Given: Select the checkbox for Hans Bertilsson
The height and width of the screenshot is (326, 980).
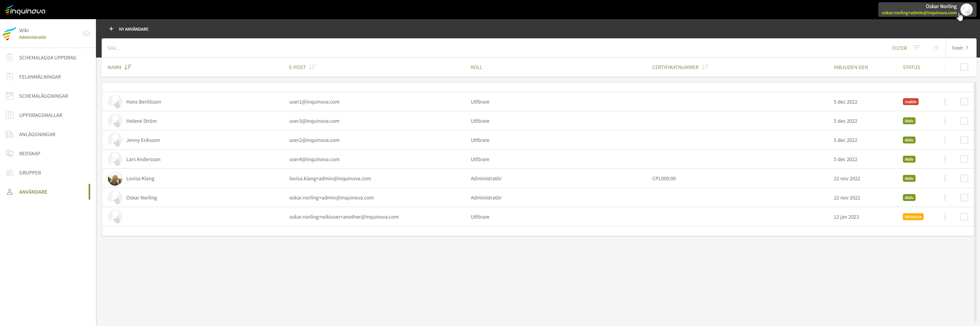Looking at the screenshot, I should pos(964,102).
